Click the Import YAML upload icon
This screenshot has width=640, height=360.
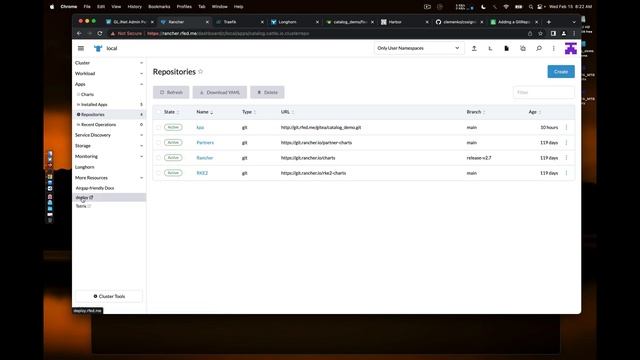click(x=474, y=48)
